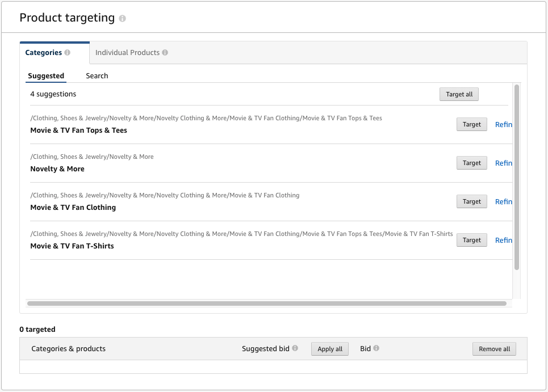Click the horizontal scrollbar under suggestions list
The image size is (548, 392).
[266, 304]
